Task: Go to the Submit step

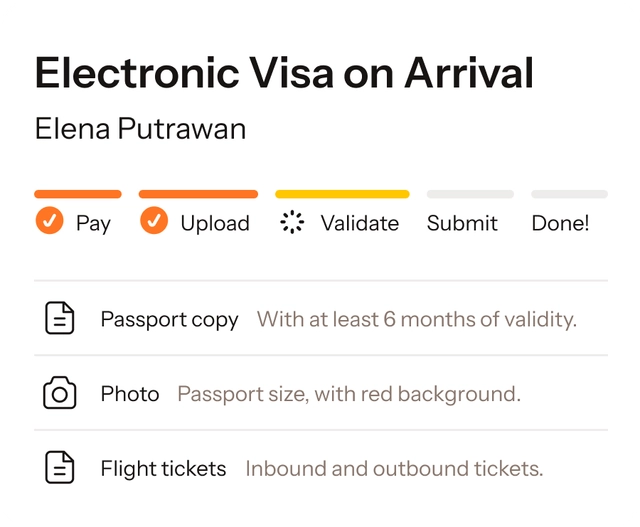Action: pos(462,223)
